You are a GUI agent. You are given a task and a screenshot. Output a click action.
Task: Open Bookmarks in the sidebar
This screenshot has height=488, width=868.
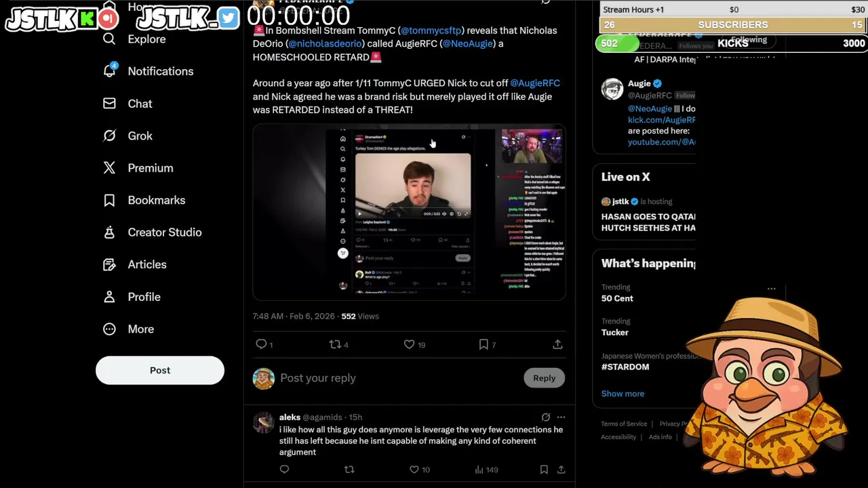(x=156, y=200)
